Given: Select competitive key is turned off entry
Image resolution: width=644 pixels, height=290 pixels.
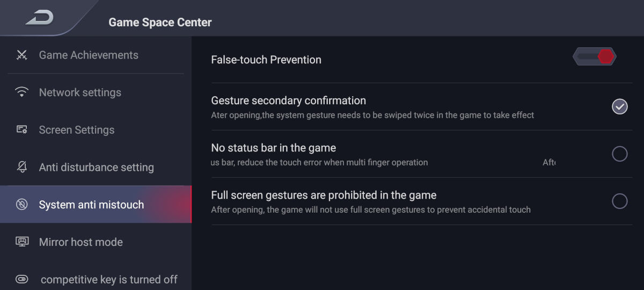Looking at the screenshot, I should tap(109, 280).
